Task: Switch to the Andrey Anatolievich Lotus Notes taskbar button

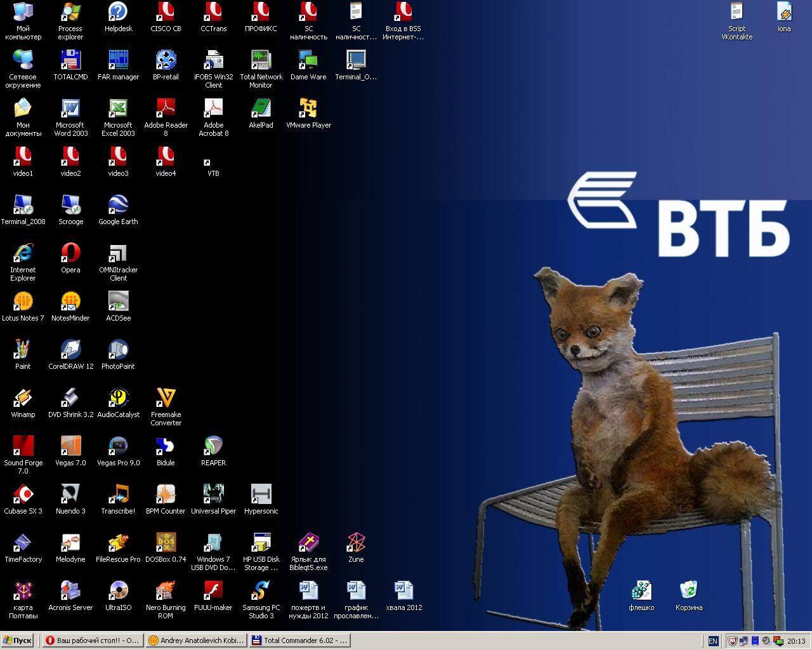Action: [x=195, y=640]
